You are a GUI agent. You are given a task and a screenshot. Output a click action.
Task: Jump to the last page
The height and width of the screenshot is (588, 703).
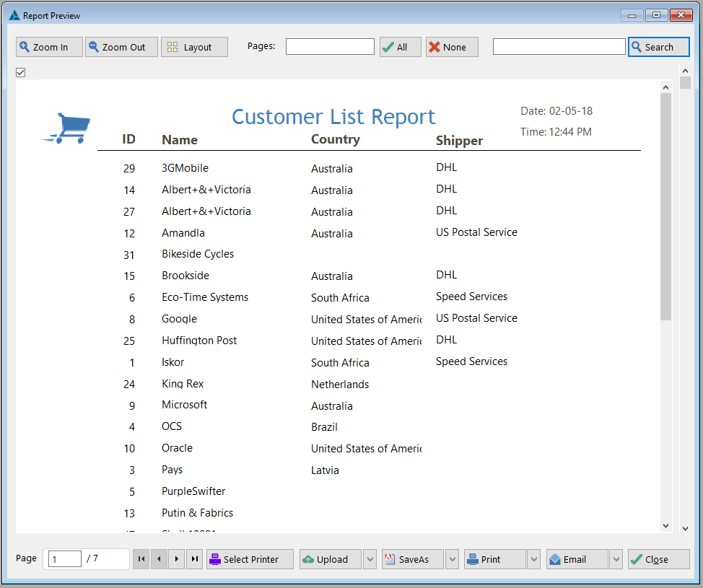(195, 559)
